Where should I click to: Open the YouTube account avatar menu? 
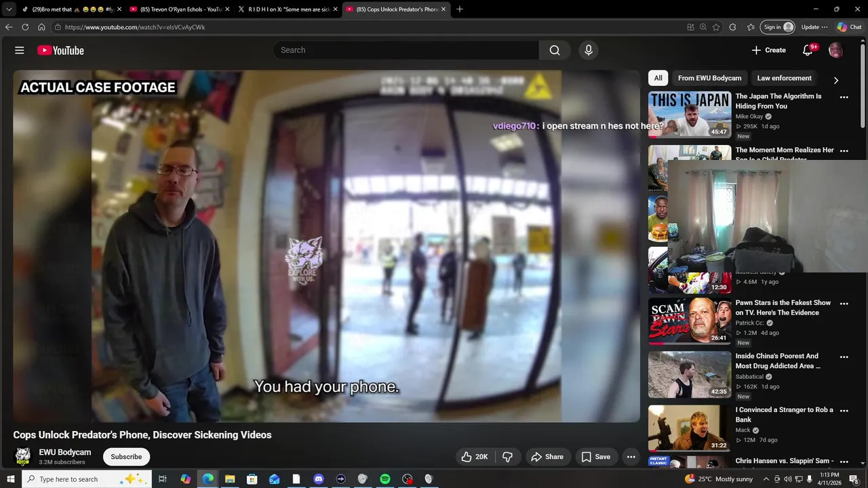click(835, 50)
